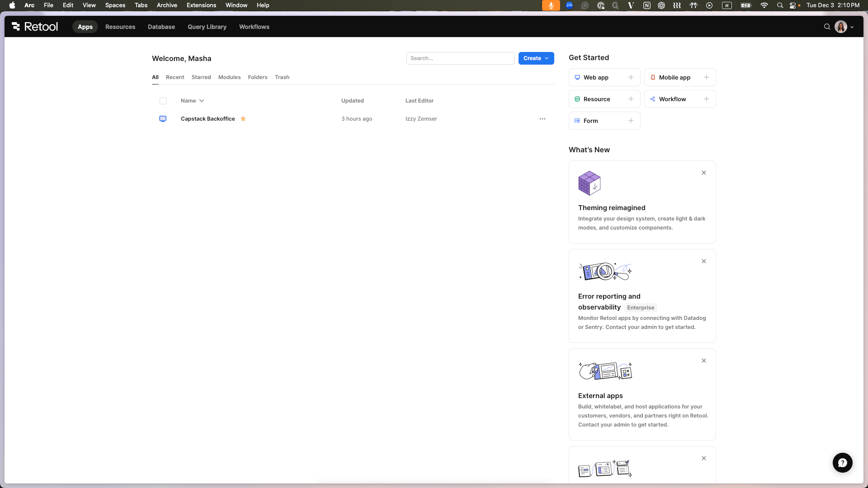Open the three-dot menu for Capstack Backoffice
This screenshot has height=488, width=868.
(542, 119)
